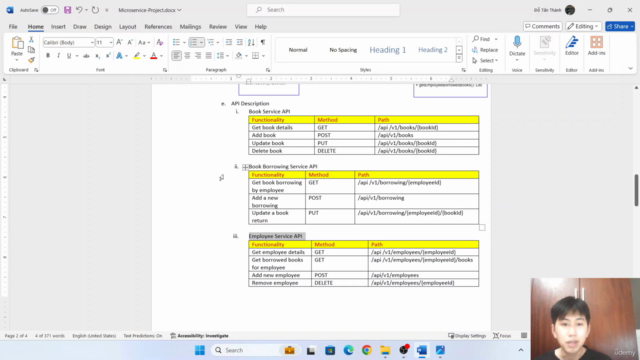Viewport: 640px width, 360px height.
Task: Click the Save icon in title bar
Action: click(x=67, y=10)
